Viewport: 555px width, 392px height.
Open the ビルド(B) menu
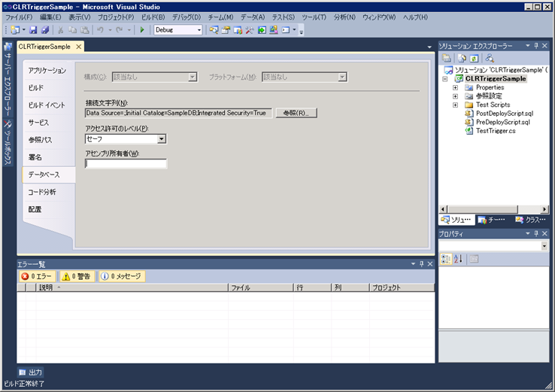click(x=153, y=17)
